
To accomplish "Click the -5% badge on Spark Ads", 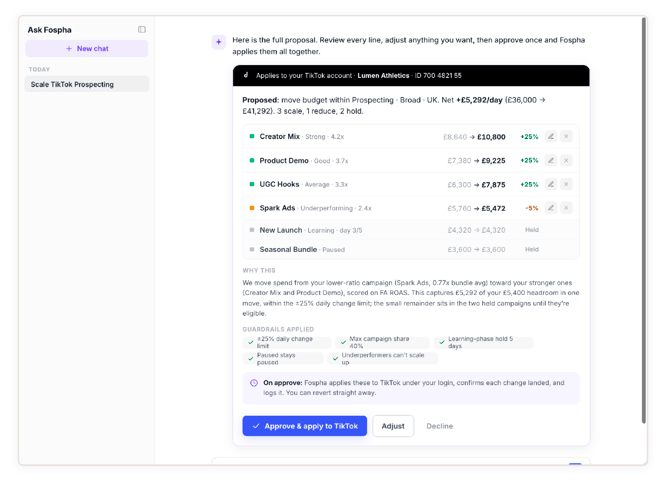I will click(532, 208).
